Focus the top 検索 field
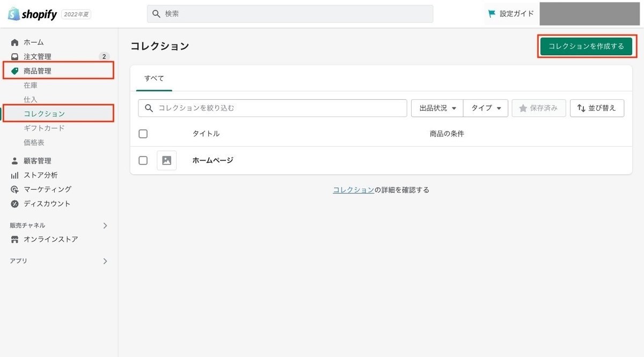The height and width of the screenshot is (357, 644). pos(290,14)
